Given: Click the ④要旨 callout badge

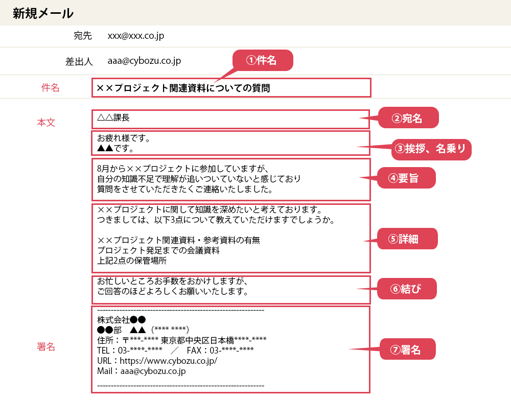Looking at the screenshot, I should (407, 178).
